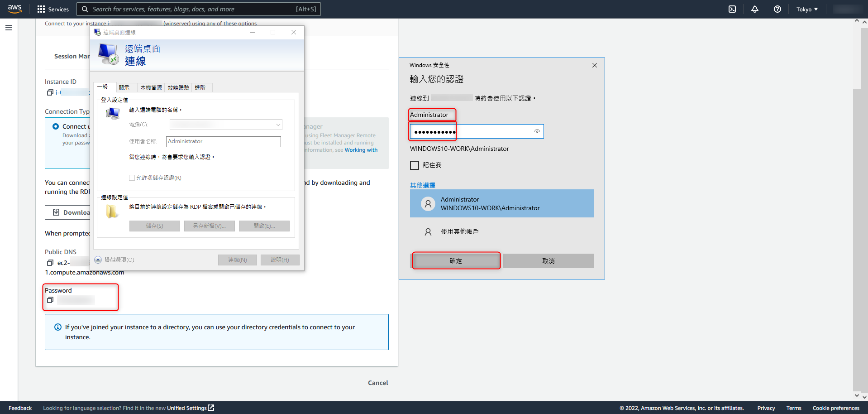Click the Open (開啟) saved connection button
The image size is (868, 414).
point(264,226)
